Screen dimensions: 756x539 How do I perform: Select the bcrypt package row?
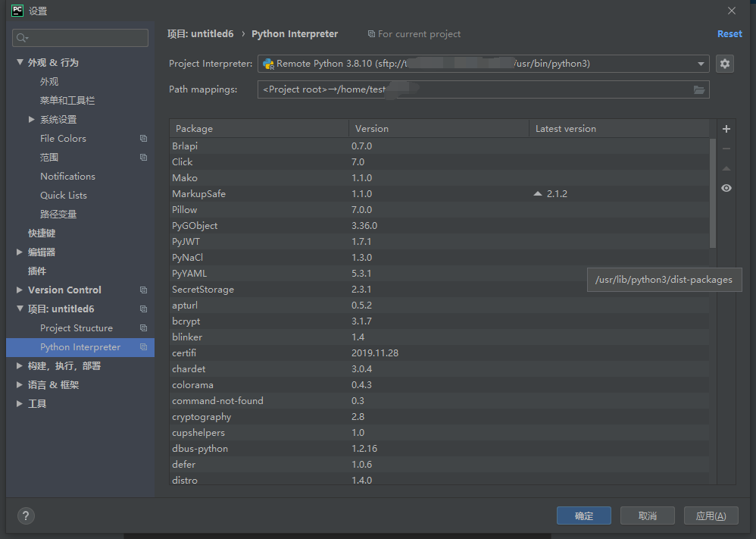[x=439, y=321]
